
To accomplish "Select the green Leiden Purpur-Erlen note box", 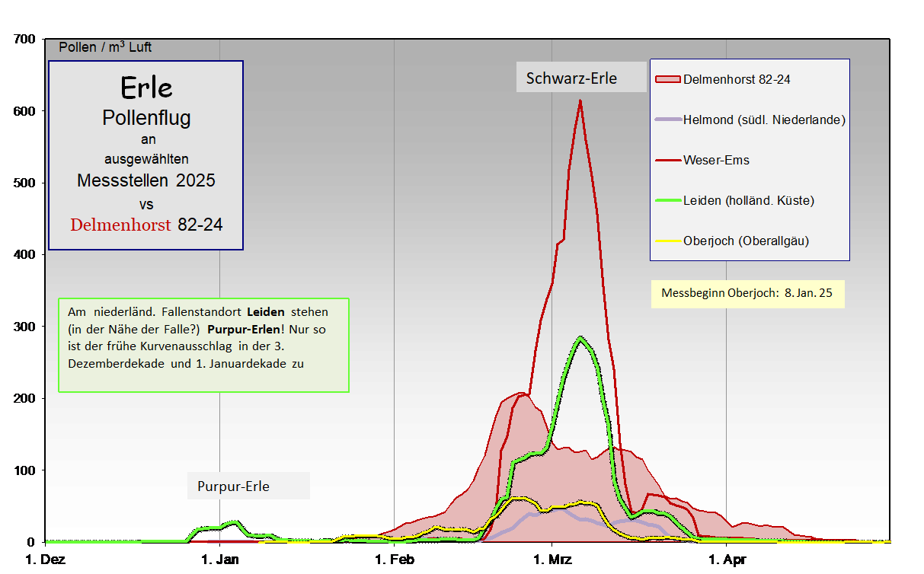I will (x=203, y=345).
